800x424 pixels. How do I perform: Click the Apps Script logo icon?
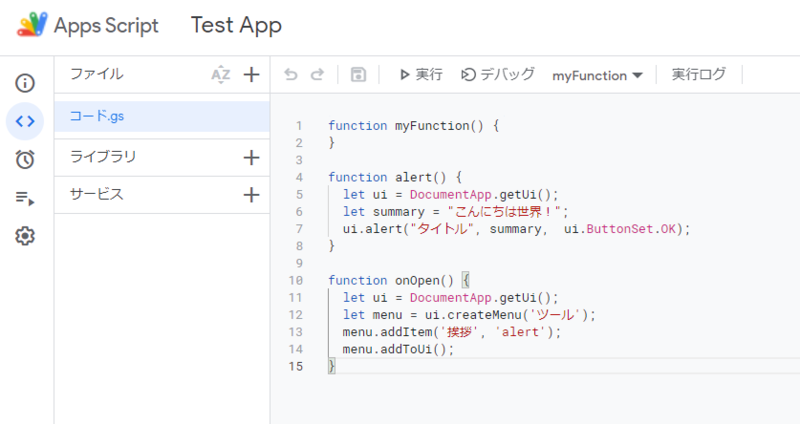point(32,25)
